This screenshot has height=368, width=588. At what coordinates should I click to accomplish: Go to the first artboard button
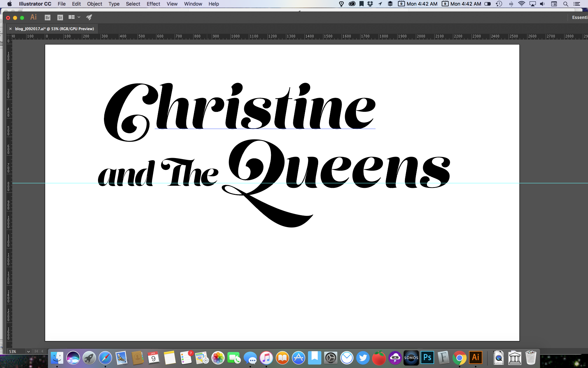click(x=36, y=351)
